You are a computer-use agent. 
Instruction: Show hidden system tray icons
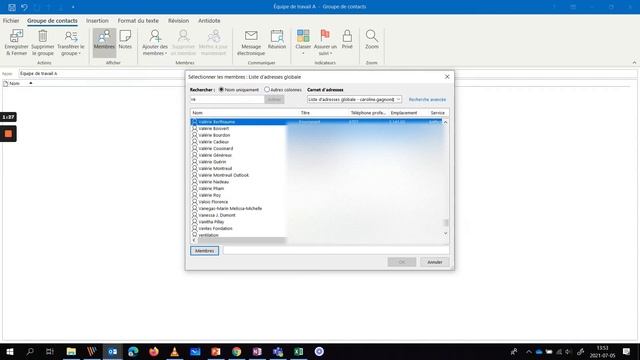click(x=529, y=351)
